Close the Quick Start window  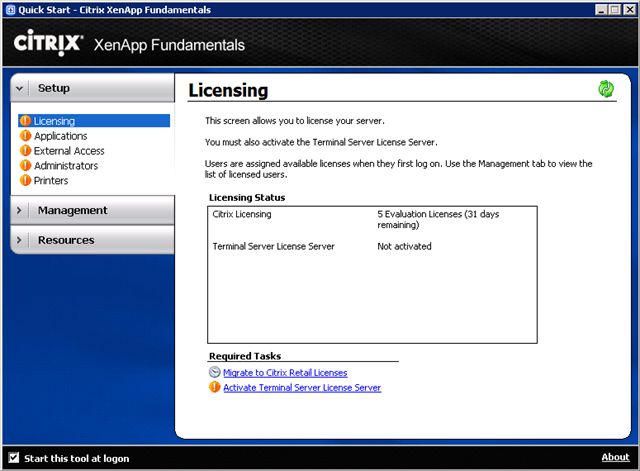coord(629,10)
